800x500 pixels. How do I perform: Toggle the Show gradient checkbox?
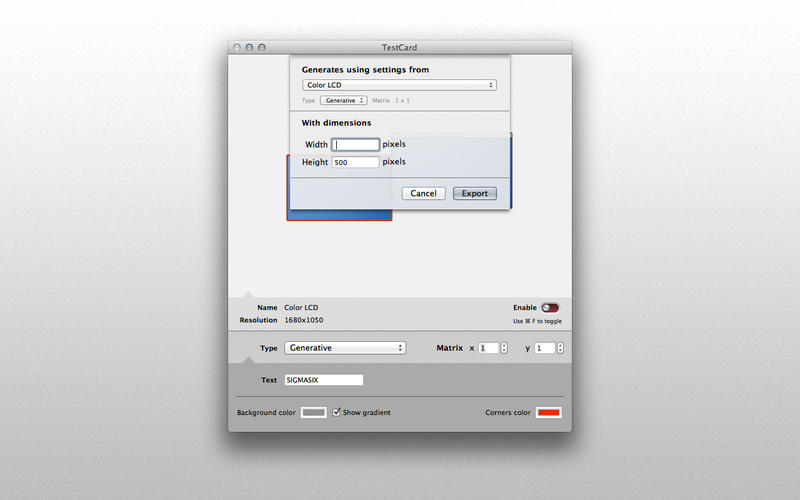tap(338, 412)
